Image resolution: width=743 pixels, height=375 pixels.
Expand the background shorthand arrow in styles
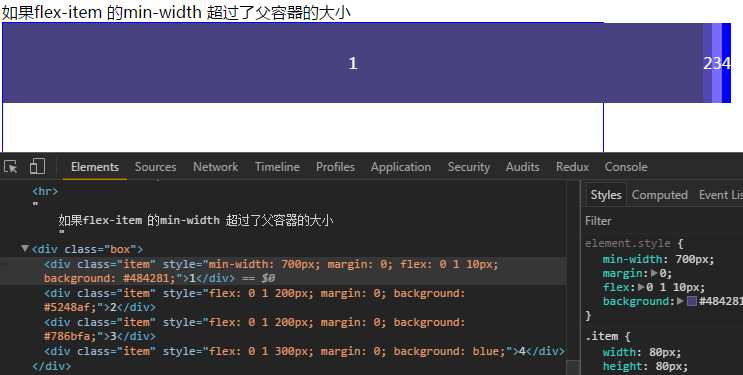680,301
